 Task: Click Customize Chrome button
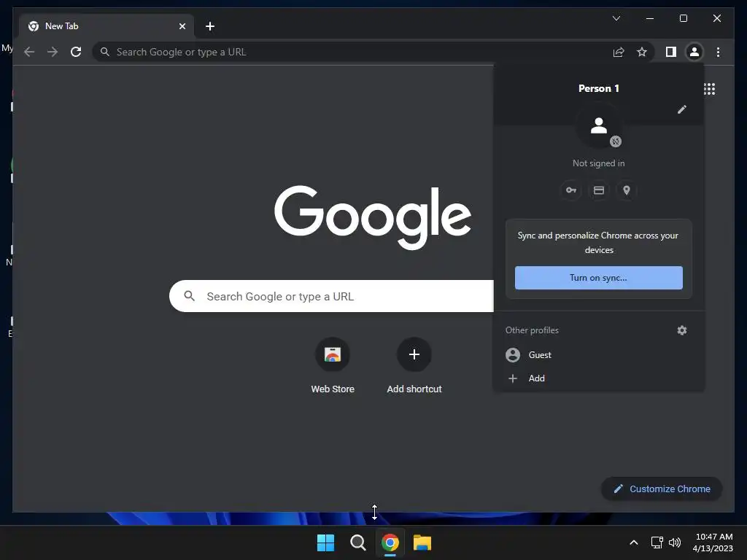662,489
